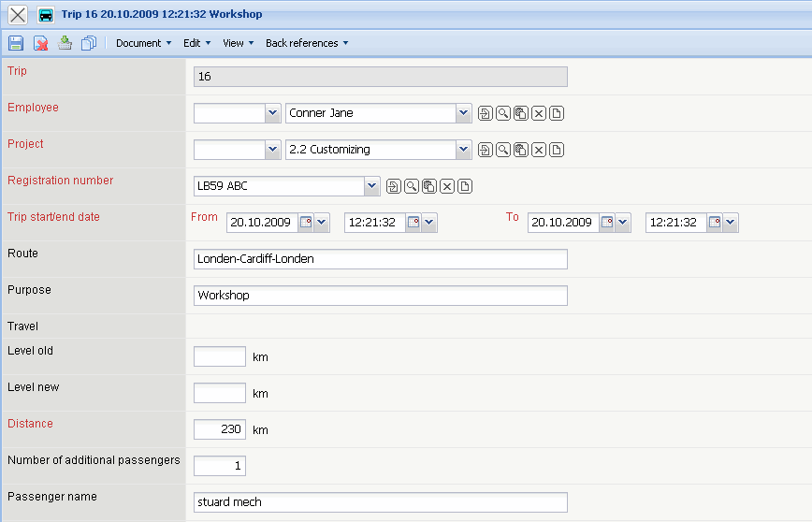The image size is (812, 522).
Task: Click the search magnifier icon for Registration number
Action: (x=412, y=186)
